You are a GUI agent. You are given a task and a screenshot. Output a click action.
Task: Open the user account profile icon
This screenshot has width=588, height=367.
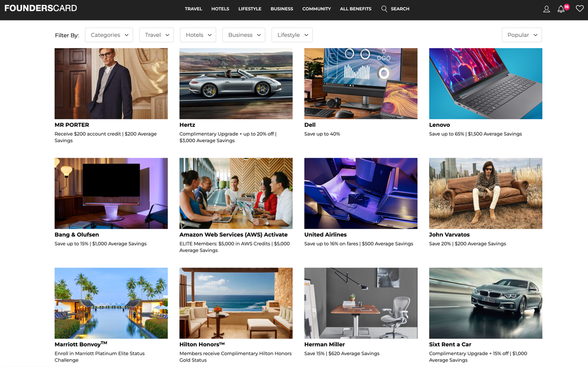pos(547,9)
